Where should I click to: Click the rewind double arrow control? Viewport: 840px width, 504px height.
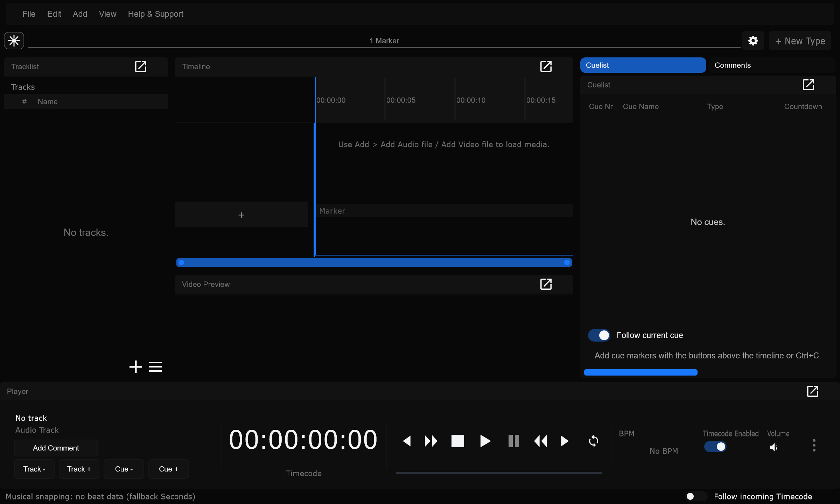click(540, 441)
